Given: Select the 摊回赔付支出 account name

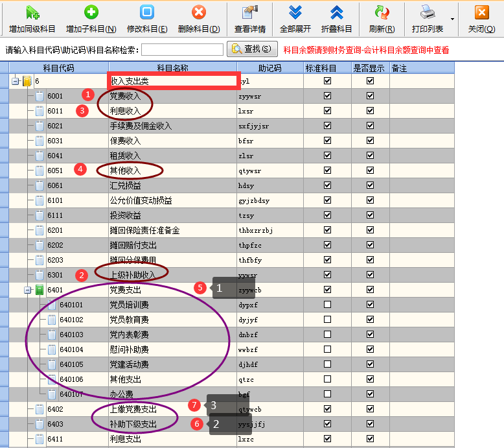Looking at the screenshot, I should point(133,245).
